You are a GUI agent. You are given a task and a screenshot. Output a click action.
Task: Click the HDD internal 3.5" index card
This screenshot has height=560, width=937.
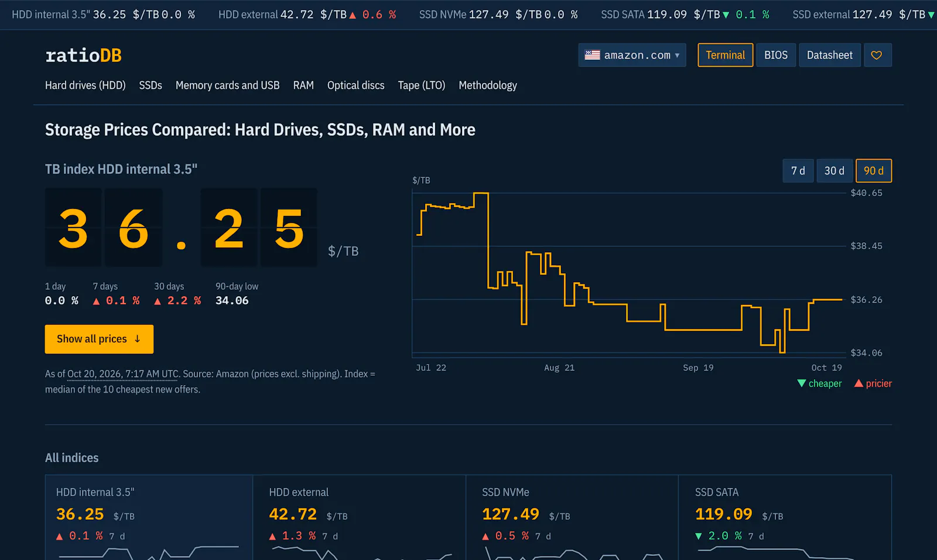pyautogui.click(x=149, y=517)
